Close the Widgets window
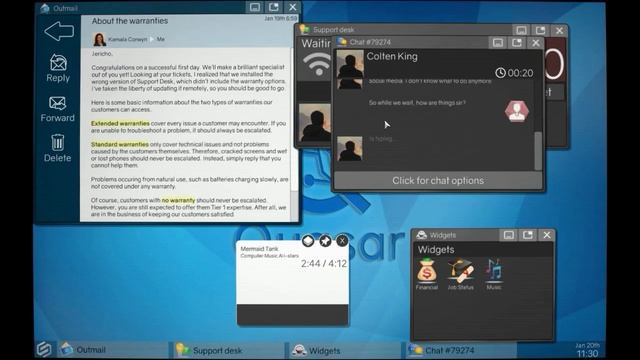Viewport: 640px width, 360px height. [547, 235]
